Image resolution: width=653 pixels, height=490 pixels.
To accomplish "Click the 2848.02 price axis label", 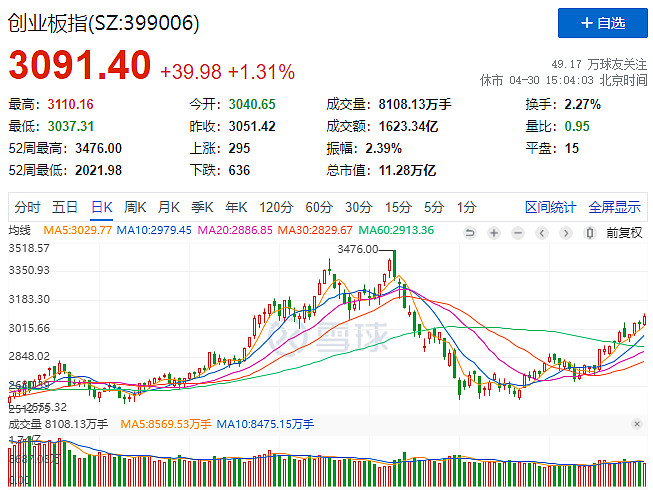I will pos(29,356).
